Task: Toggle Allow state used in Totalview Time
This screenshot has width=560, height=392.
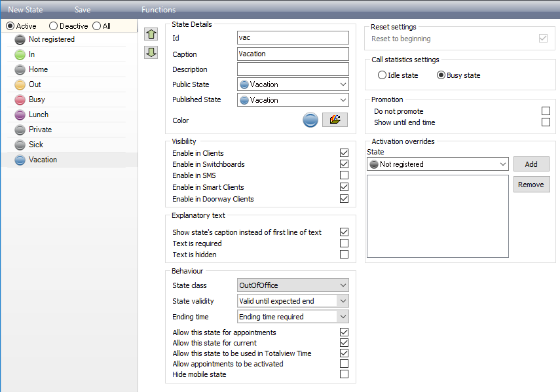Action: (344, 353)
